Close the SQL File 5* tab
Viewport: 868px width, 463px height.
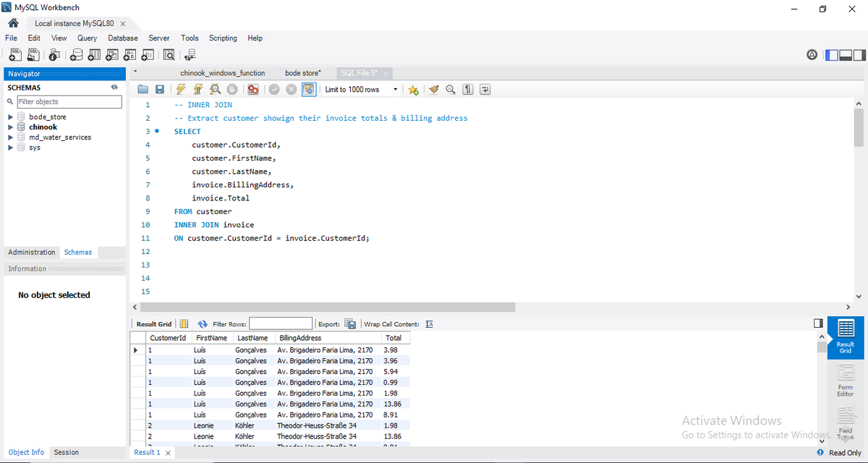(386, 74)
